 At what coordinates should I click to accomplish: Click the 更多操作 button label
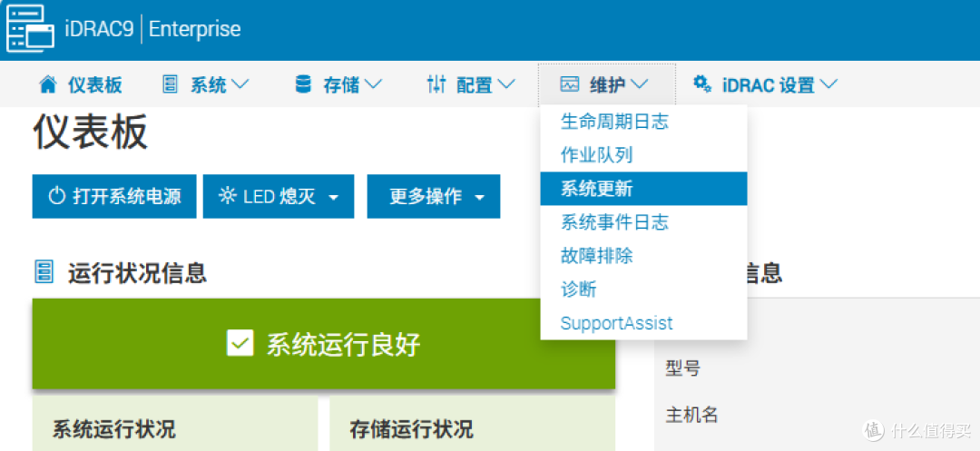point(426,197)
